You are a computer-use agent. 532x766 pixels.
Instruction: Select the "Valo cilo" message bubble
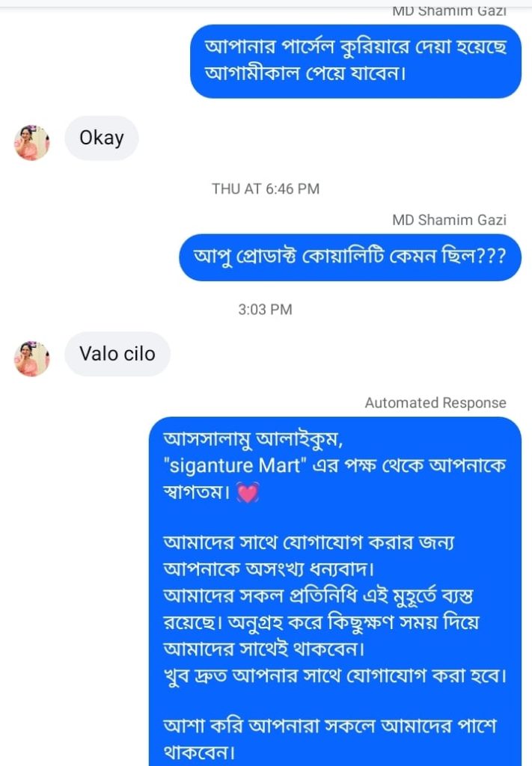point(117,354)
